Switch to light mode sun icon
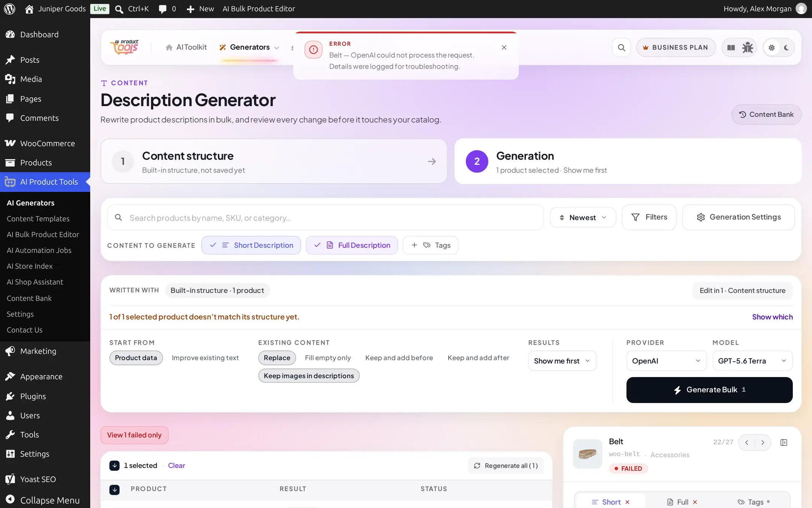The height and width of the screenshot is (508, 812). (771, 48)
